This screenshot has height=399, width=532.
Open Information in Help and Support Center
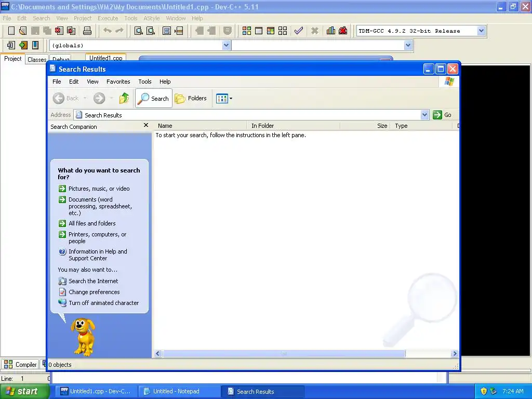98,255
